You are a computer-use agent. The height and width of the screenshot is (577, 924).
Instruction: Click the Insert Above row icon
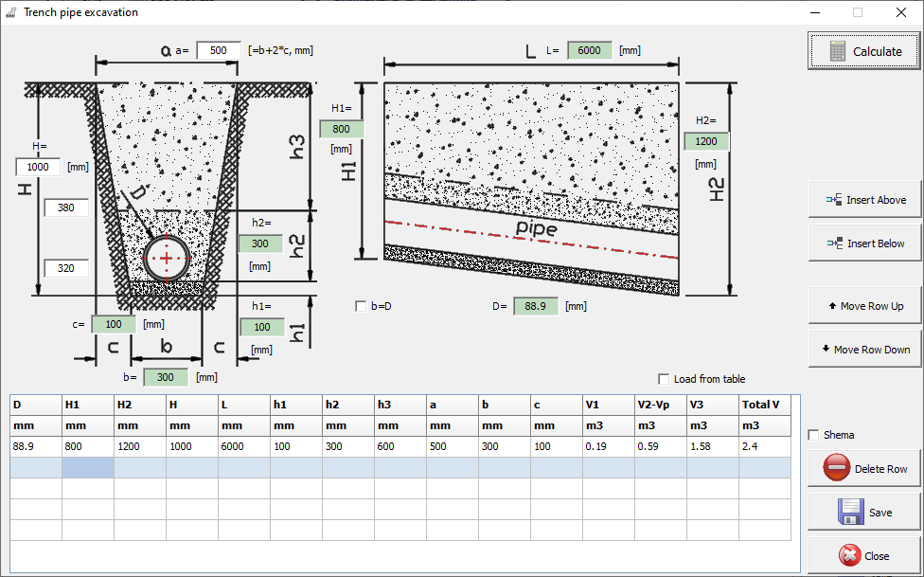[834, 200]
